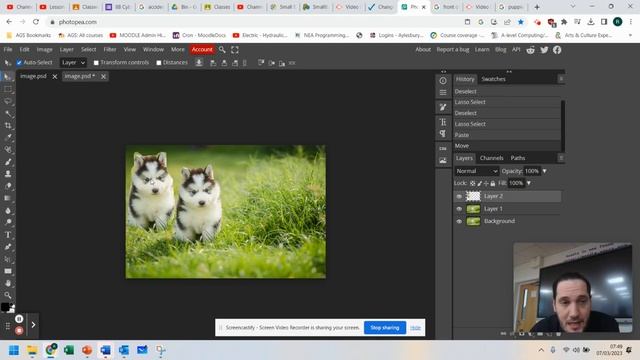640x360 pixels.
Task: Select the Crop tool
Action: pyautogui.click(x=7, y=126)
